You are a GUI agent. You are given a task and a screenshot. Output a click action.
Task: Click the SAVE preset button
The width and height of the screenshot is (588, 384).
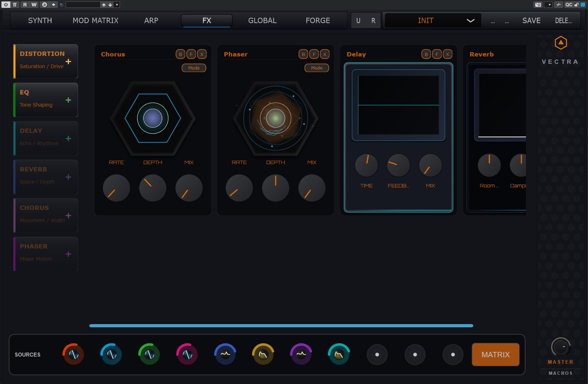point(531,21)
